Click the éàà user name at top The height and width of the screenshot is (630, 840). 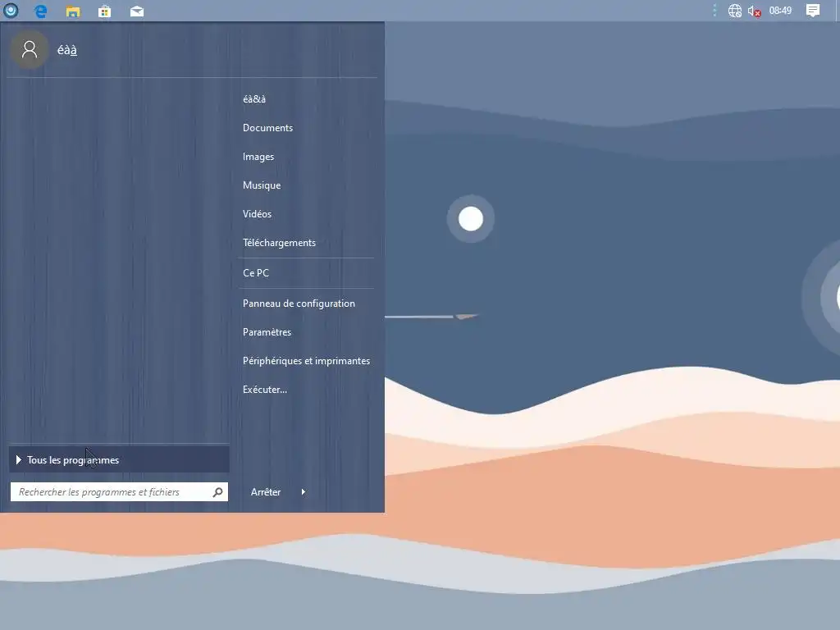(67, 50)
